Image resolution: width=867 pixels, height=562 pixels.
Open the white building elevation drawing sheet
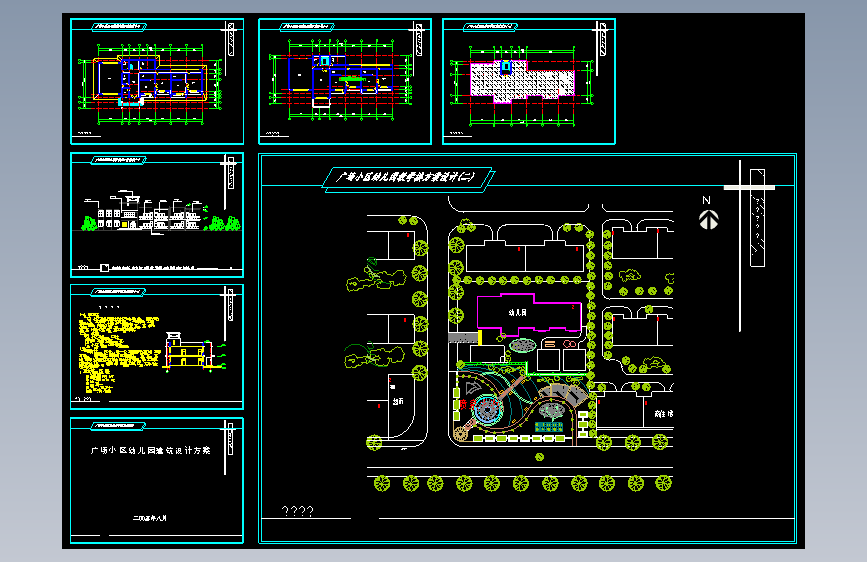(157, 215)
